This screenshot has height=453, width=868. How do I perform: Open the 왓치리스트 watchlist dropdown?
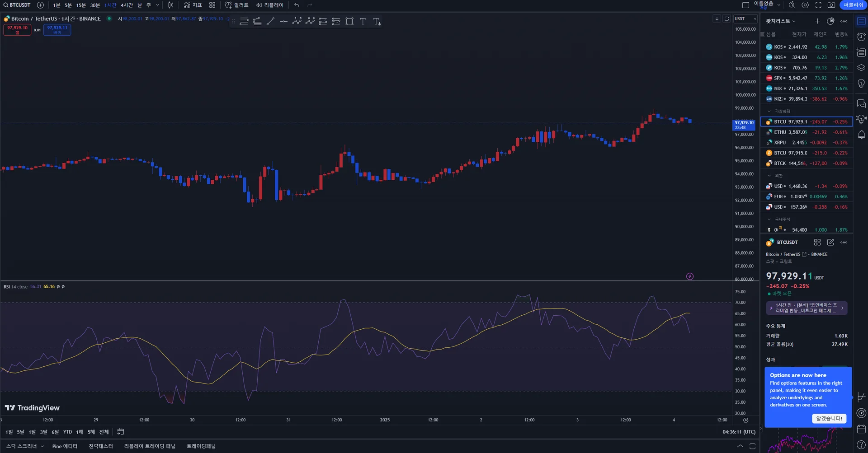781,21
